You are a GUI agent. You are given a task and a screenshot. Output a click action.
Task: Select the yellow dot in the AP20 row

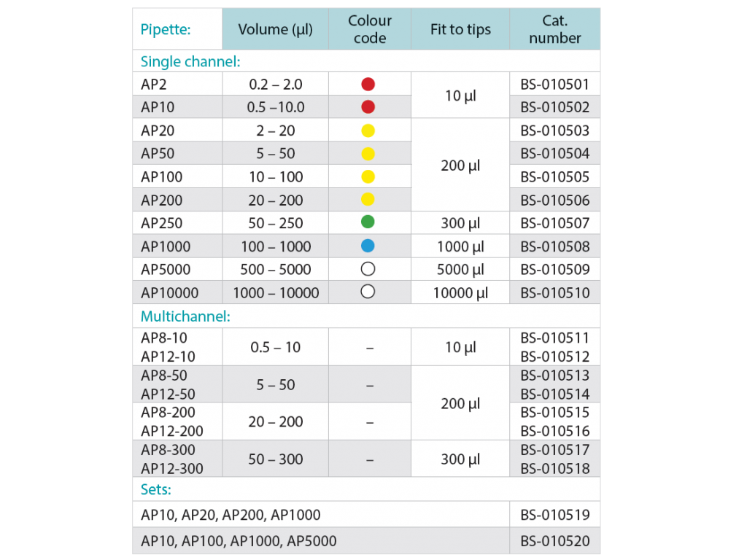point(368,131)
